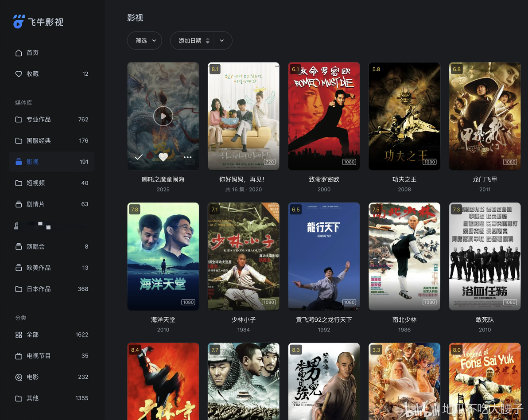Open 欧美作品 library icon
This screenshot has height=420, width=528.
pyautogui.click(x=19, y=268)
